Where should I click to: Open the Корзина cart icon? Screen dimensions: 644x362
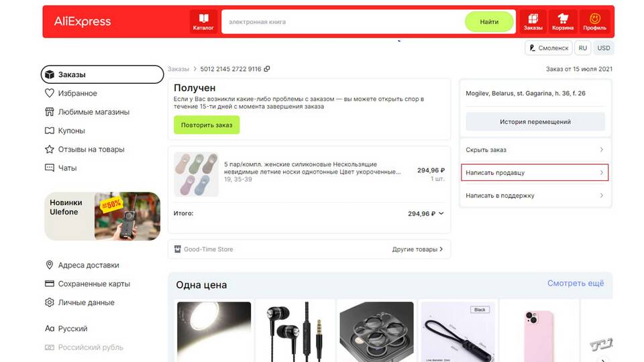(x=562, y=21)
